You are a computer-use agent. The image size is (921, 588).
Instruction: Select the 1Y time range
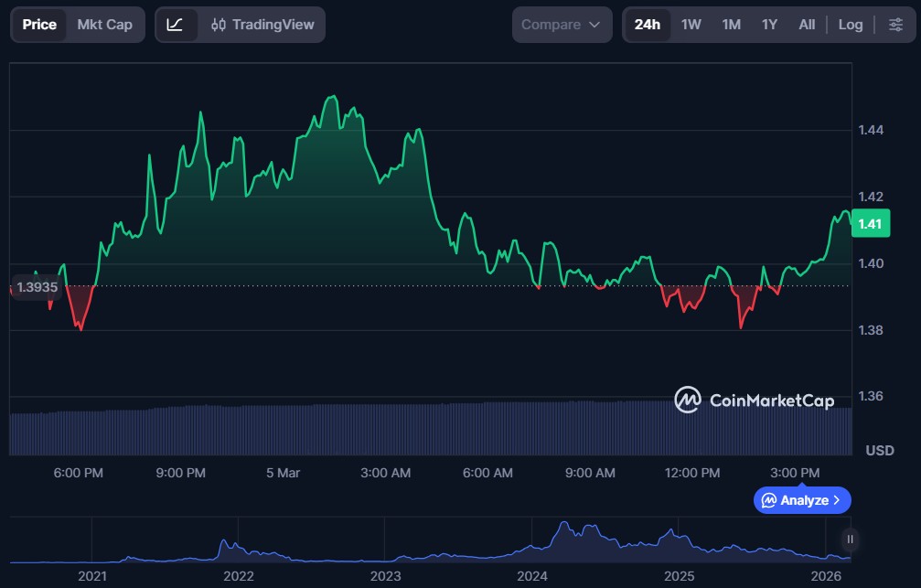click(x=769, y=25)
